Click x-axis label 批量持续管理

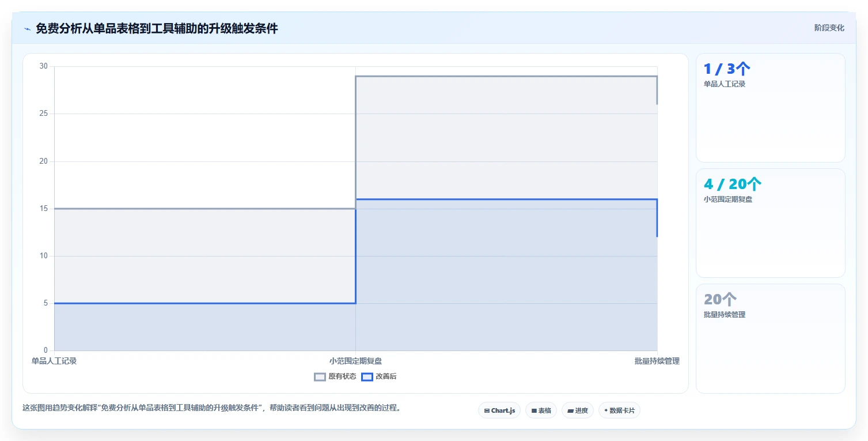click(657, 361)
